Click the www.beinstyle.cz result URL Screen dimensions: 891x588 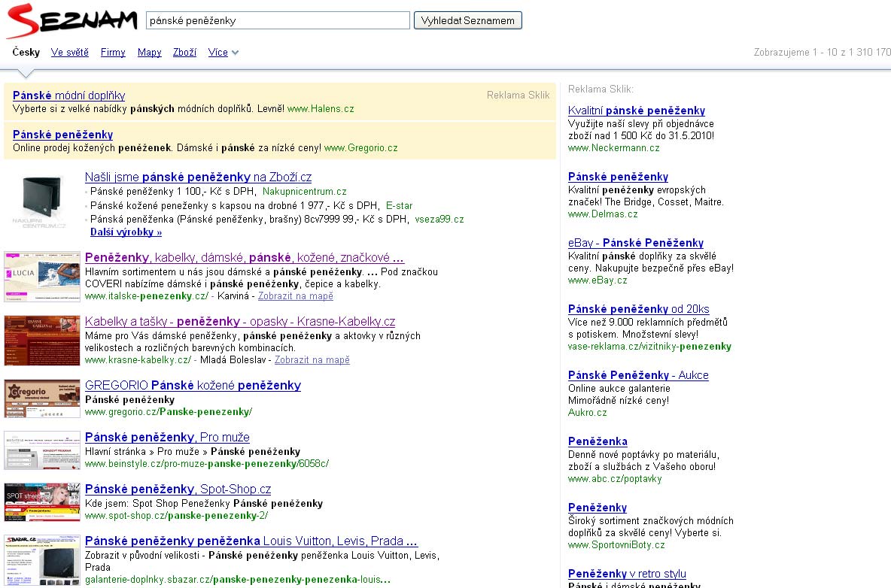(x=207, y=464)
